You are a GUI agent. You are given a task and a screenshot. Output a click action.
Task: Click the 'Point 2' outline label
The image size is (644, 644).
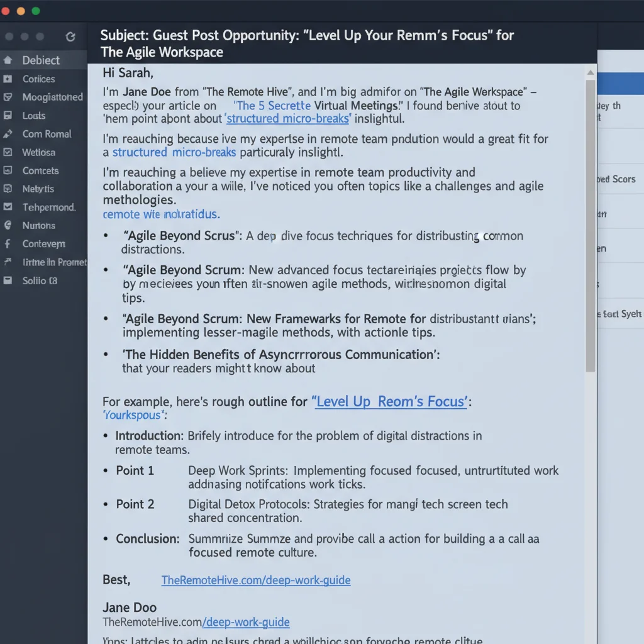coord(135,504)
